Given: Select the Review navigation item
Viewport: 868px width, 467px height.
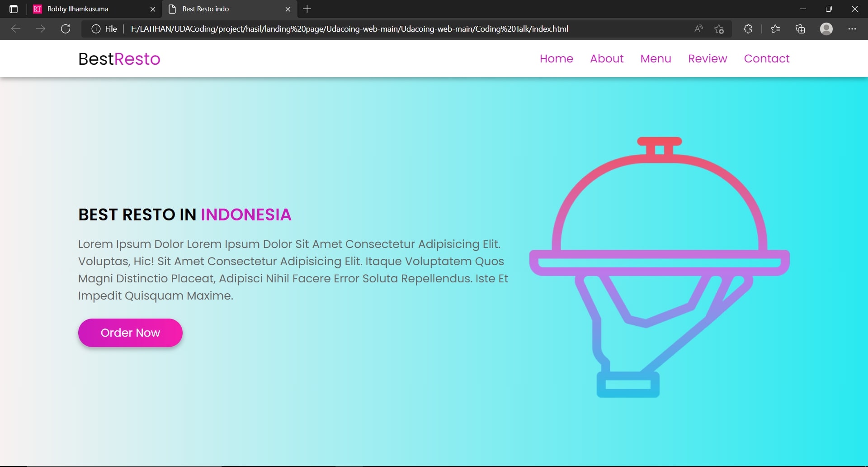Looking at the screenshot, I should pyautogui.click(x=707, y=58).
